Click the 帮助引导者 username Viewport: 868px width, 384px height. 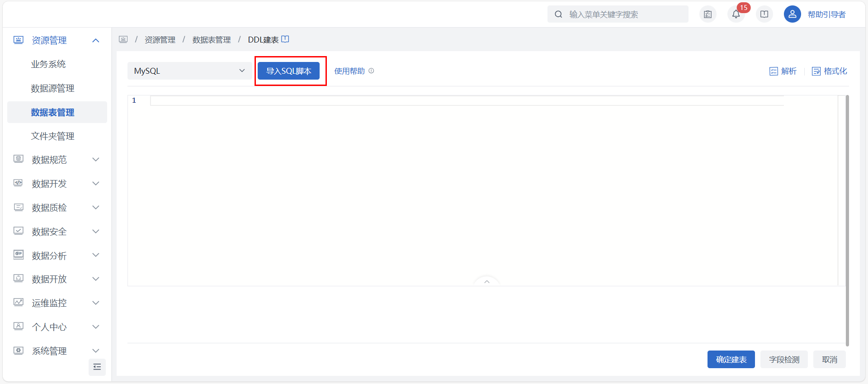click(827, 14)
